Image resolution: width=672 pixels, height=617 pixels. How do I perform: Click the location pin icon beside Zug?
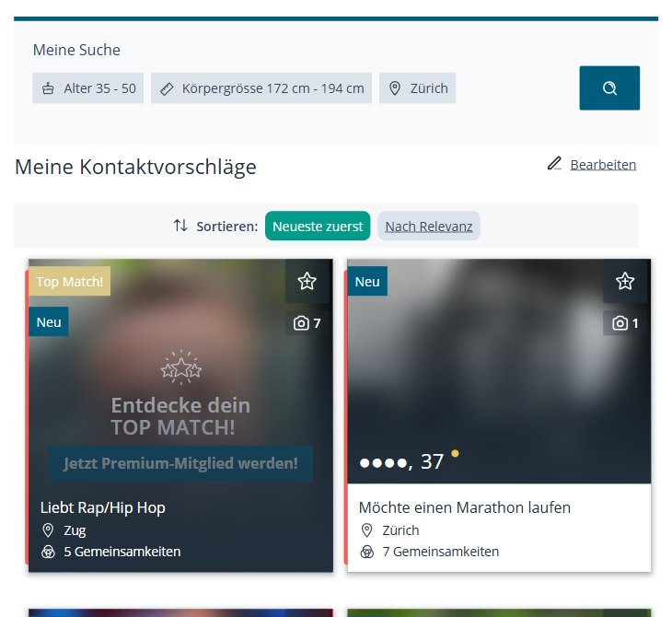[48, 530]
